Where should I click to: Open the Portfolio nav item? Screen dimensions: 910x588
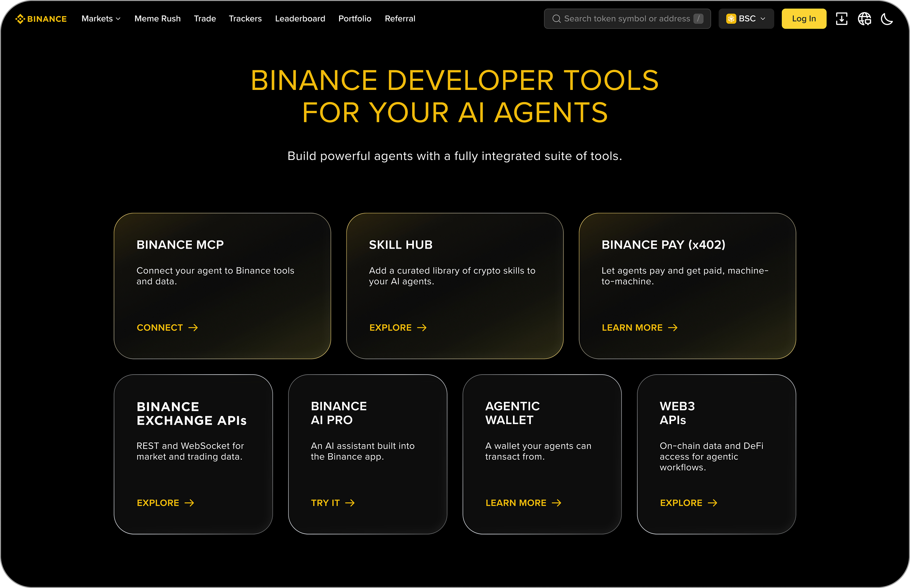pos(355,19)
